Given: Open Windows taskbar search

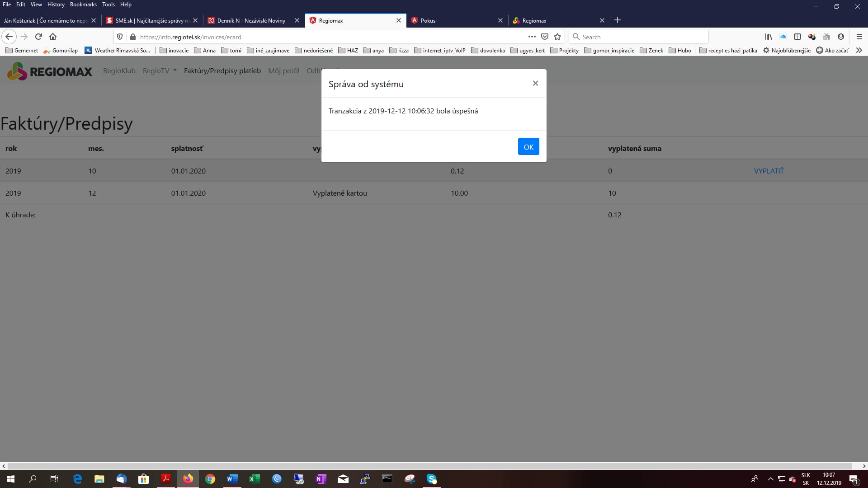Looking at the screenshot, I should point(33,479).
